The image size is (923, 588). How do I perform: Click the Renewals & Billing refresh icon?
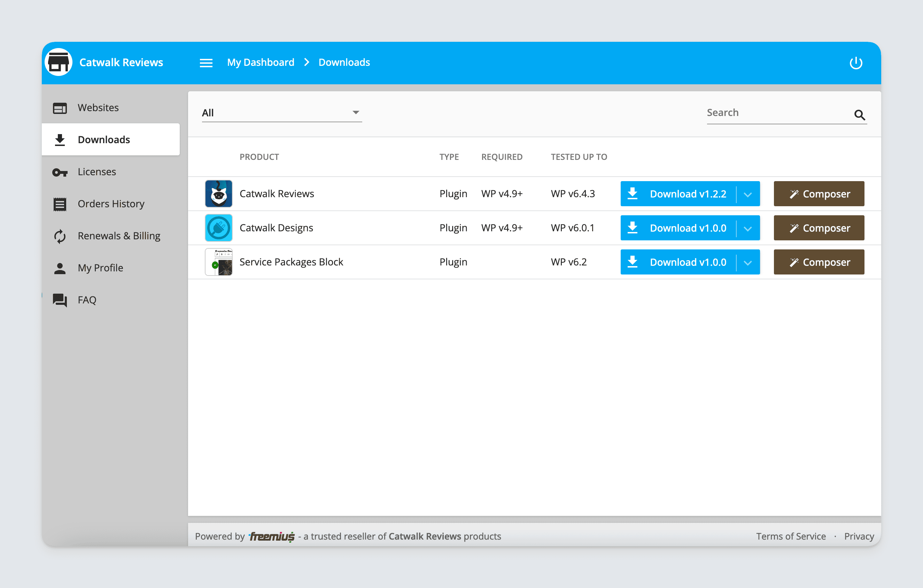point(60,236)
